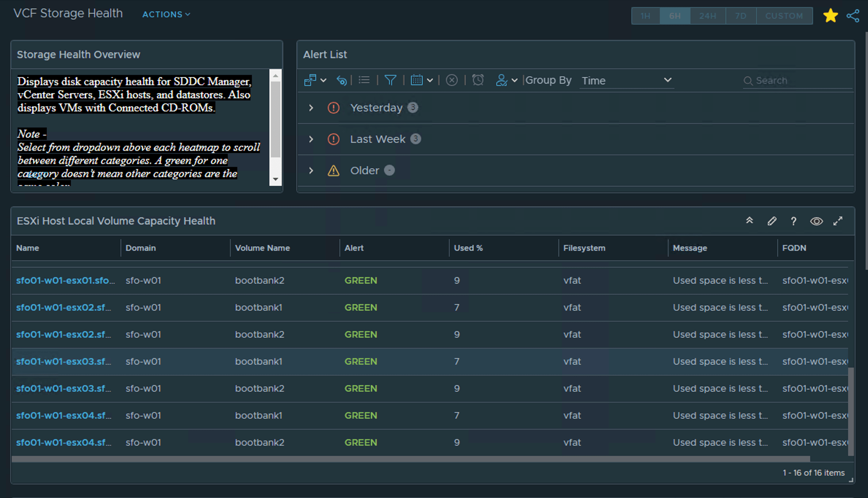Expand the Last Week alert group

pos(311,139)
